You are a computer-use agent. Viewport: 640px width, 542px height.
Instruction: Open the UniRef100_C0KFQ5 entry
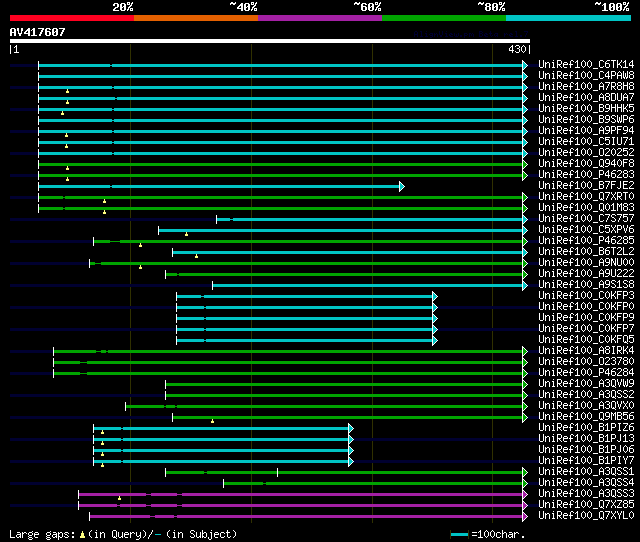586,340
